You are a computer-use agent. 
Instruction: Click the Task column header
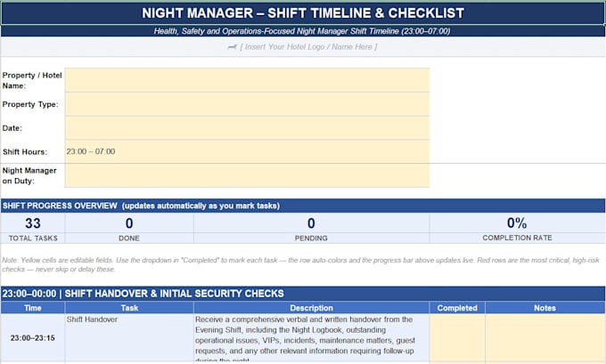click(x=129, y=308)
